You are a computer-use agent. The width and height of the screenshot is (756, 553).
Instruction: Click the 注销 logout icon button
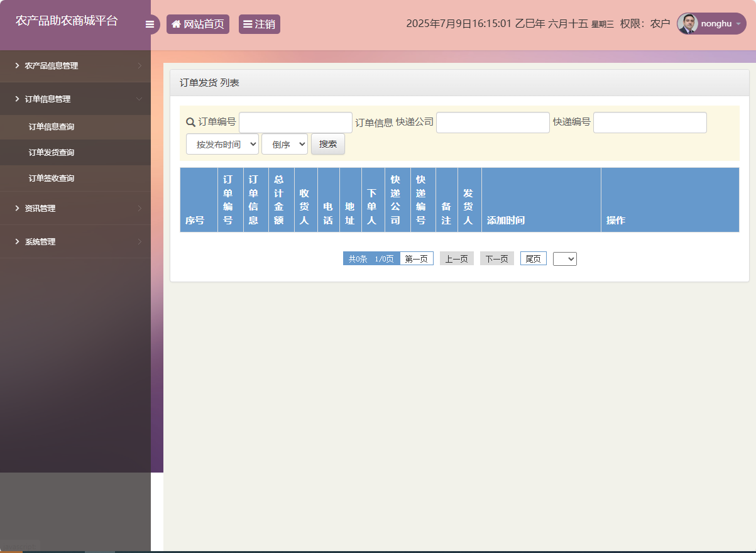(248, 24)
